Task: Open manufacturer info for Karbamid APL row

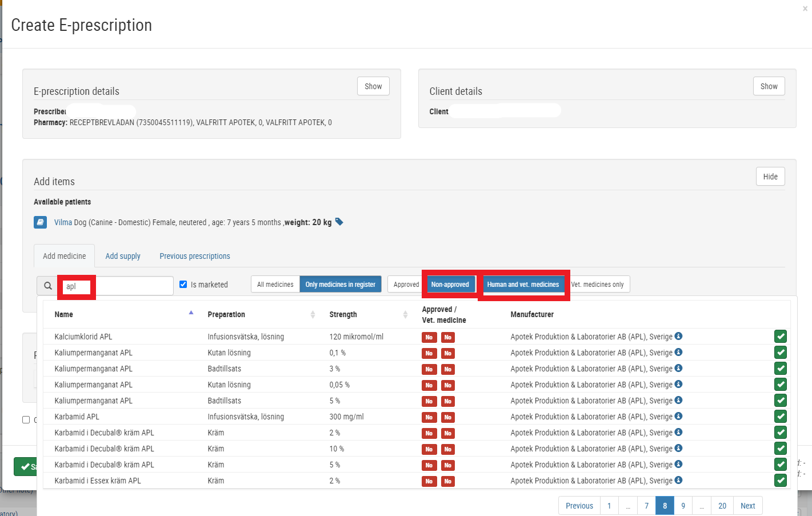Action: click(678, 416)
